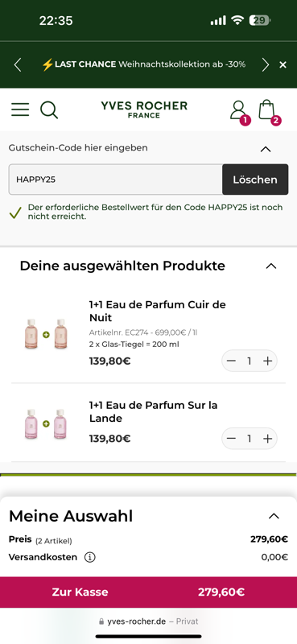Show previous promo banner message
The width and height of the screenshot is (297, 644).
[x=17, y=65]
